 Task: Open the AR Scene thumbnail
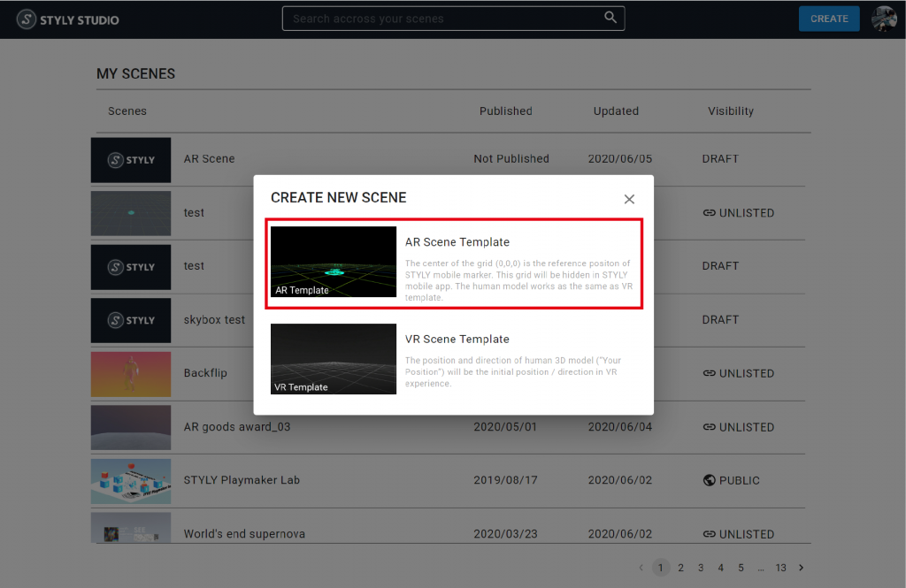(x=131, y=160)
